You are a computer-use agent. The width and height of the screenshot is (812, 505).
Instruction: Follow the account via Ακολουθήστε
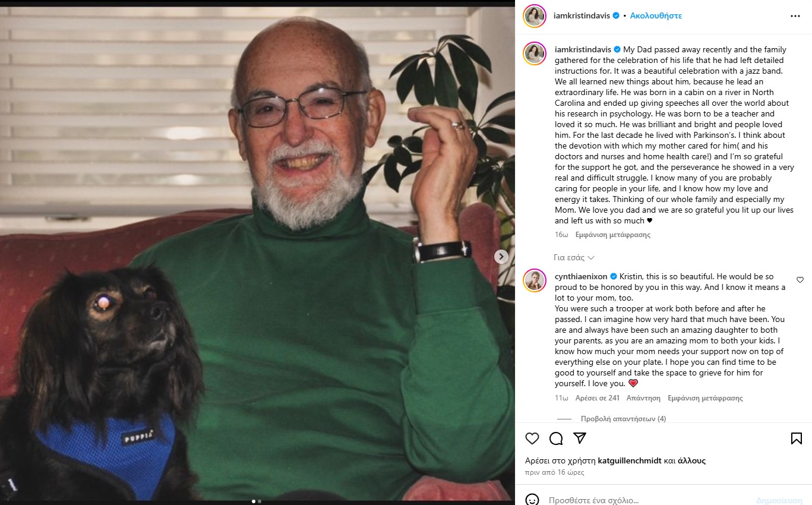click(x=656, y=16)
